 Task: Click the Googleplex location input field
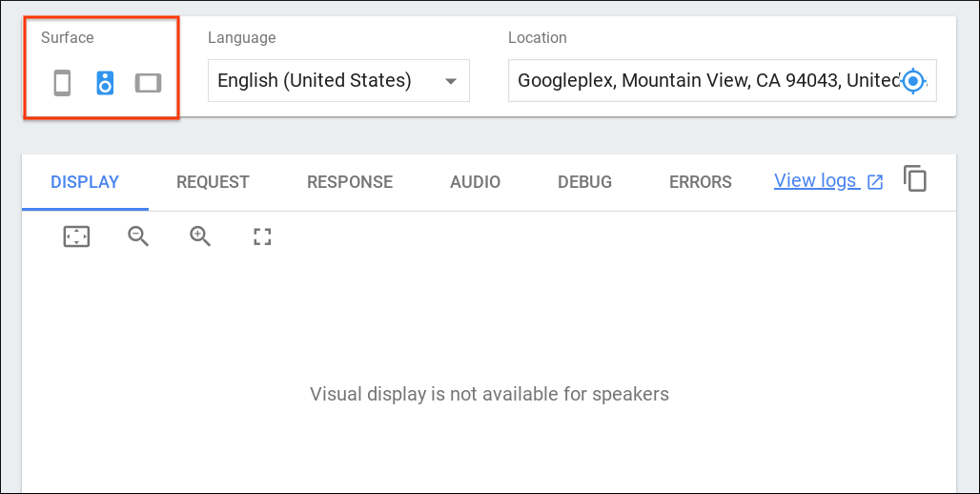pyautogui.click(x=705, y=81)
